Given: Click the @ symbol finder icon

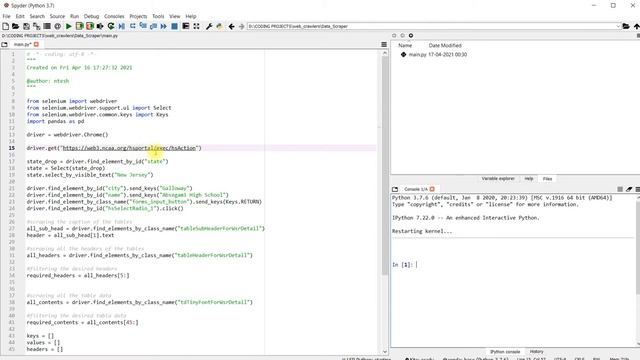Looking at the screenshot, I should 58,26.
